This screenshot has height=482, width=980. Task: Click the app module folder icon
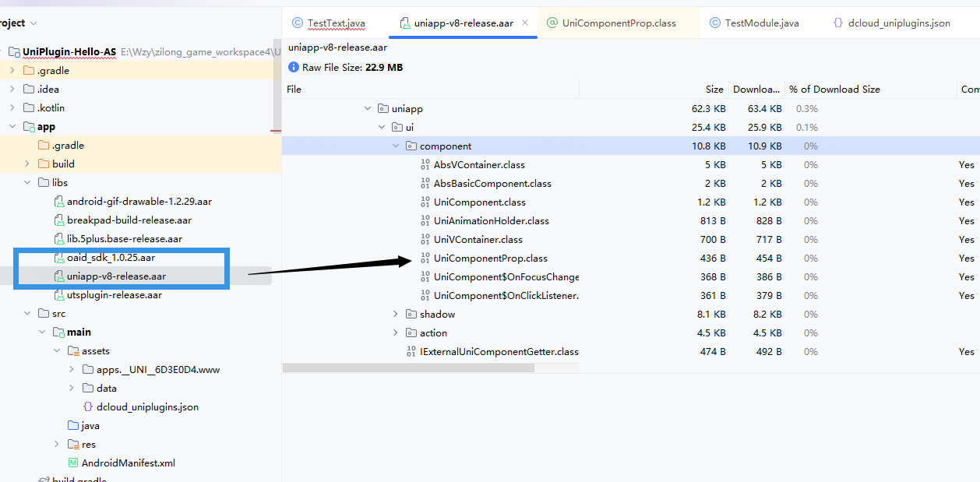[29, 127]
